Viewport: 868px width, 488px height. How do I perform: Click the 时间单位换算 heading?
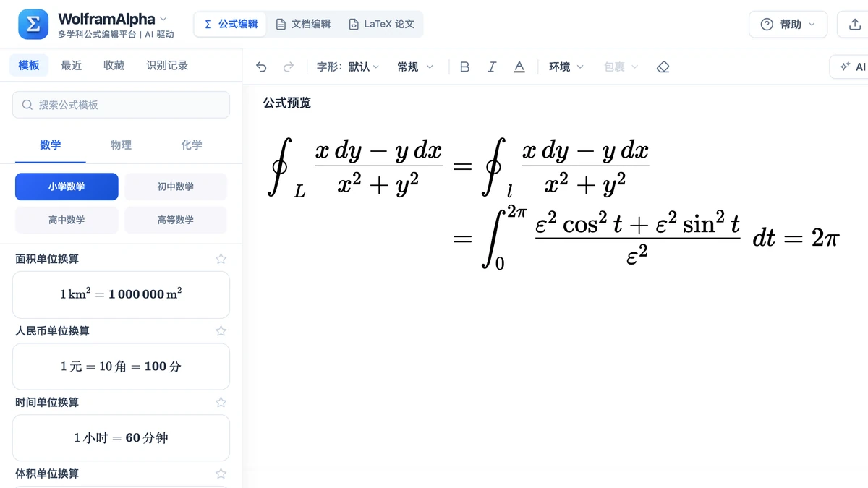coord(47,402)
